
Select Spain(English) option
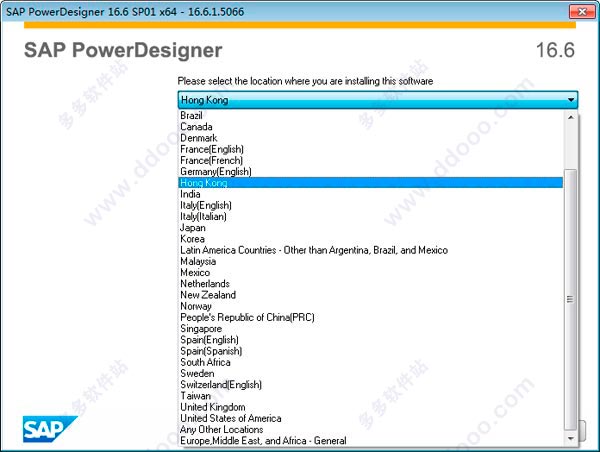point(371,340)
